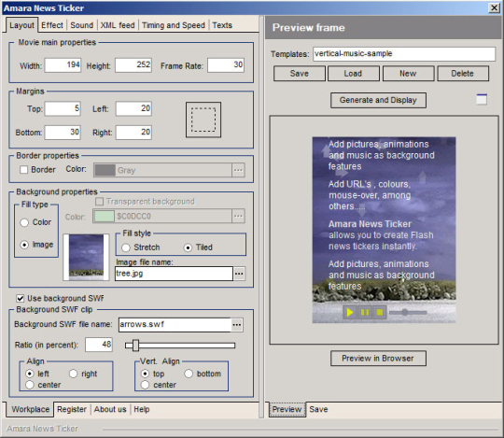Switch to the Save tab in preview frame
The image size is (504, 438).
click(x=318, y=409)
